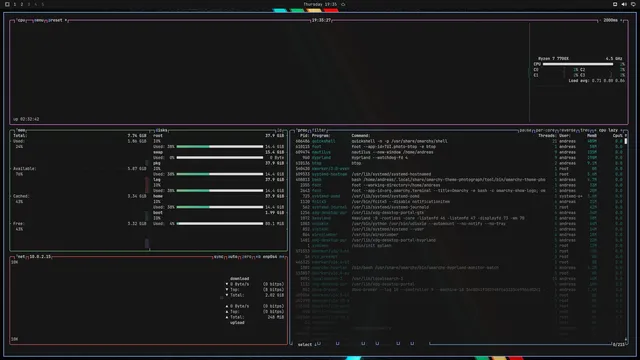Open the volume icon in system tray
The image size is (640, 360).
tap(624, 4)
